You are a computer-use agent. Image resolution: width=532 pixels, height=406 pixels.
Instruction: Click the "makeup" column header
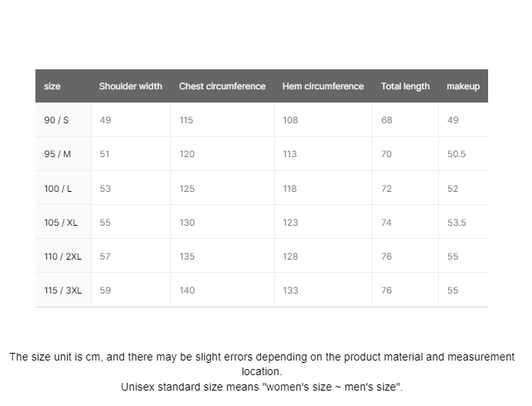tap(463, 86)
